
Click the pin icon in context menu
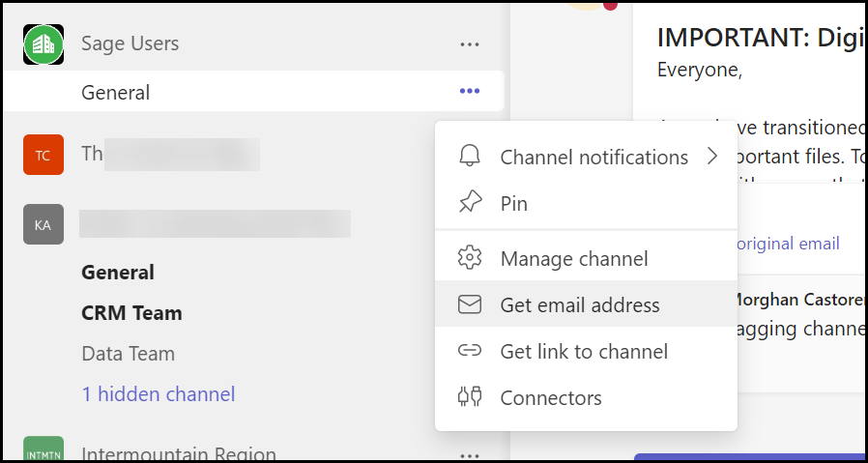[470, 203]
